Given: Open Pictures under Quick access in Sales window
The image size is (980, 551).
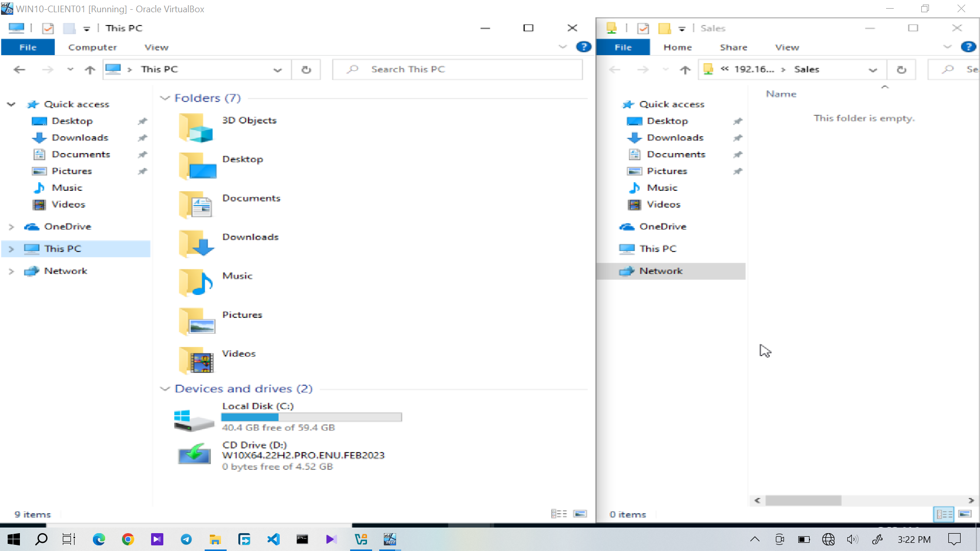Looking at the screenshot, I should pos(667,171).
